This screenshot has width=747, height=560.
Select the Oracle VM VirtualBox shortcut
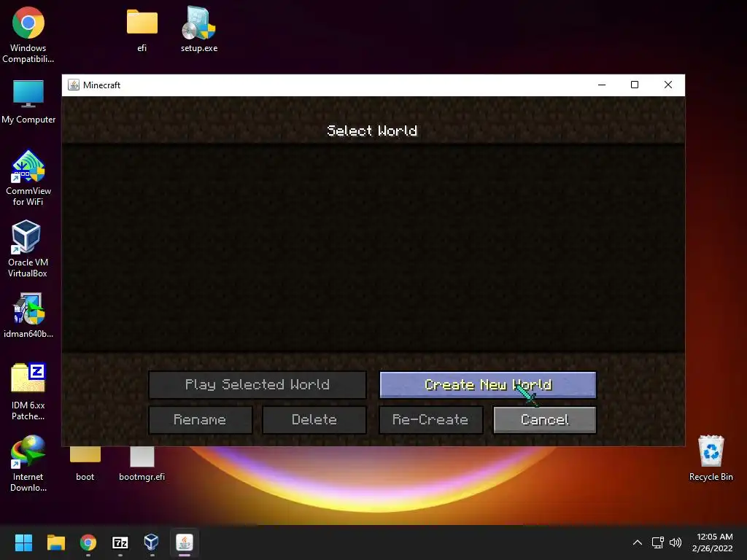tap(28, 249)
